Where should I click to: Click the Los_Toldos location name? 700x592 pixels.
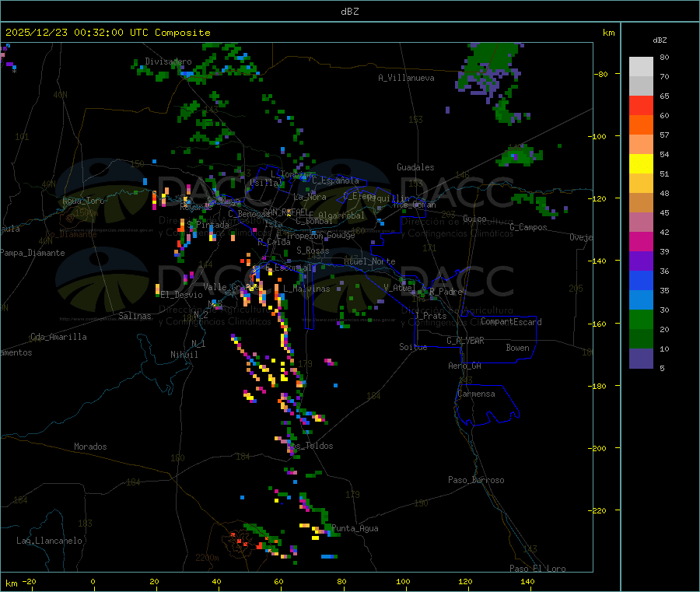click(x=310, y=446)
